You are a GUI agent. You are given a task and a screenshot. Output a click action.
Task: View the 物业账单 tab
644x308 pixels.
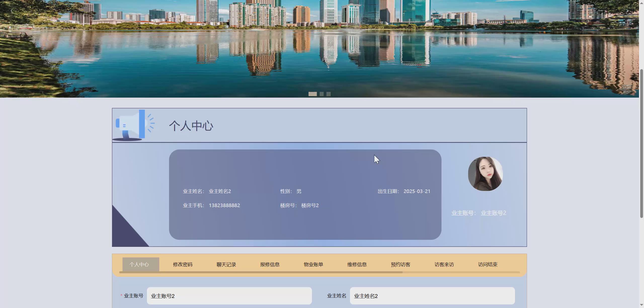tap(313, 264)
